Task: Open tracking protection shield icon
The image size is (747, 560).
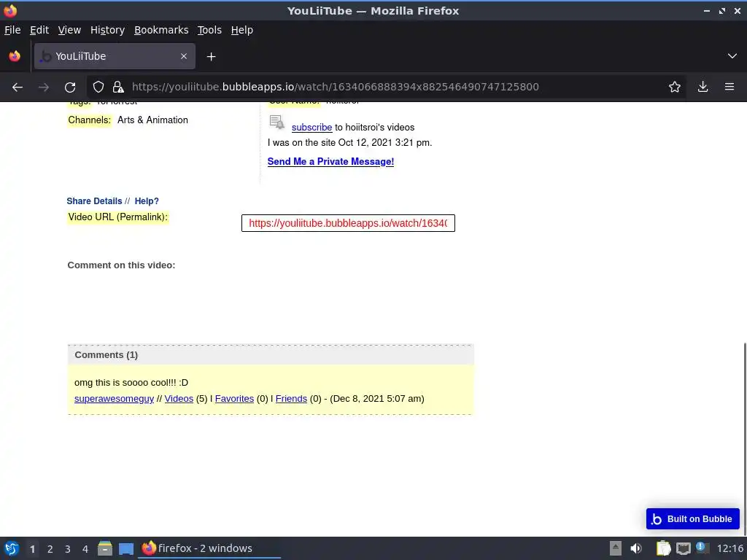Action: (98, 87)
